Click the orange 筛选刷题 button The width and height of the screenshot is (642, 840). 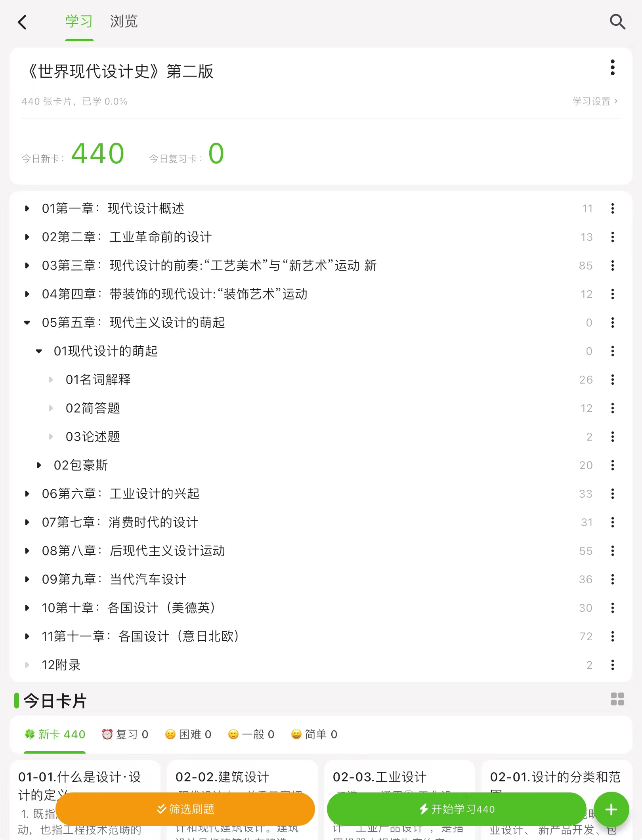coord(185,809)
